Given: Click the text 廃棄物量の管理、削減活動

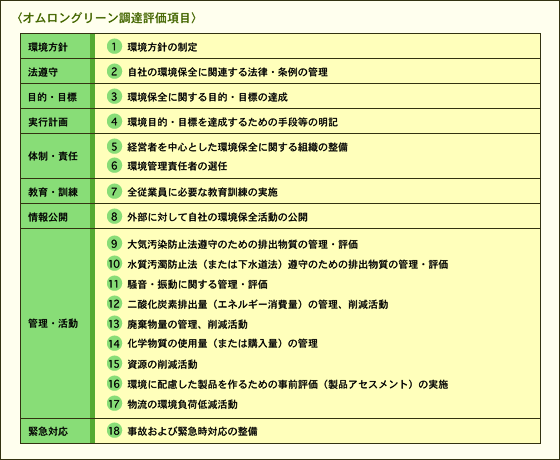Looking at the screenshot, I should click(x=187, y=324).
